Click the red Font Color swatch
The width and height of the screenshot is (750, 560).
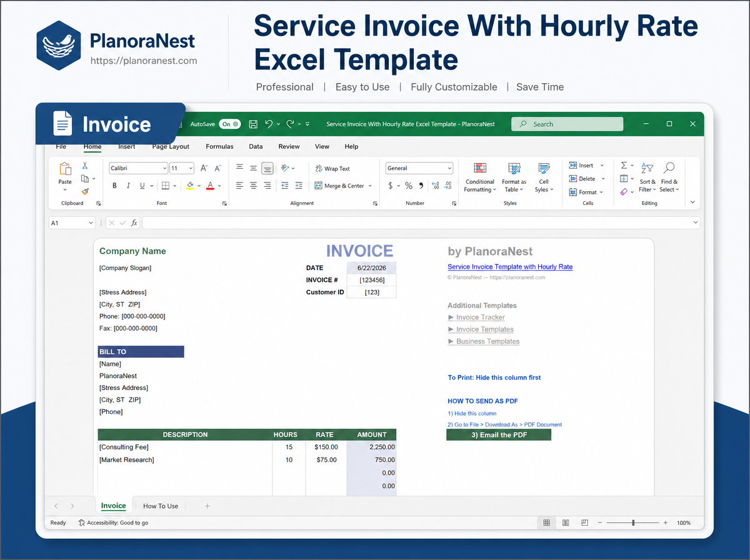click(211, 186)
